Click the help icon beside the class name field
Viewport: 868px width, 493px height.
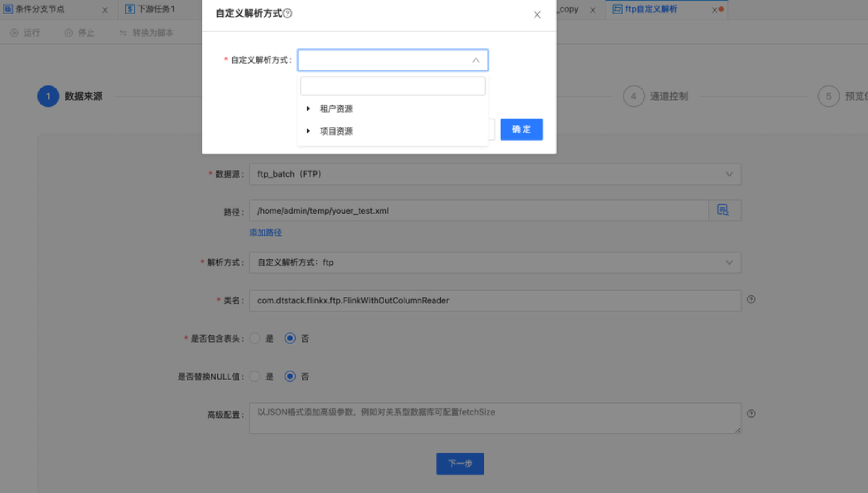click(x=751, y=300)
